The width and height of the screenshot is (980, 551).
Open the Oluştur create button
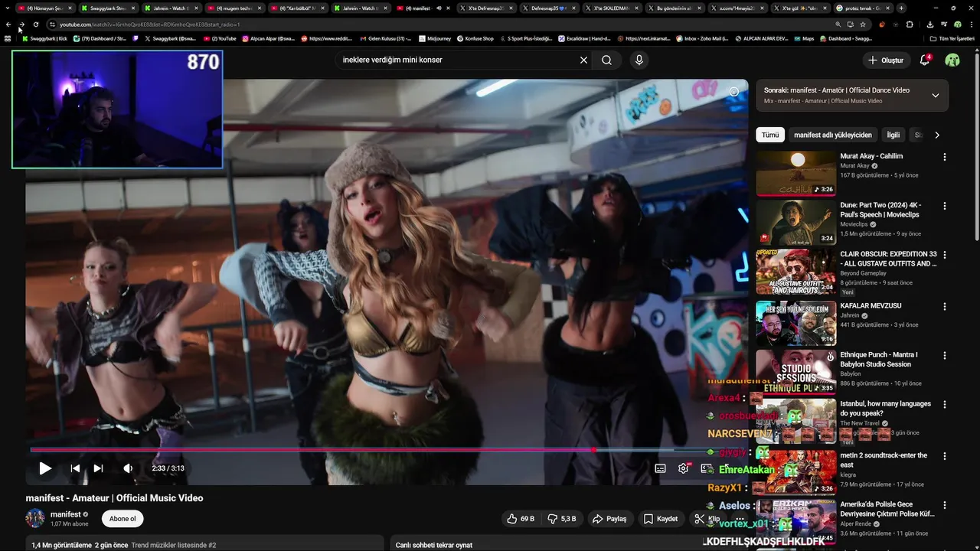pyautogui.click(x=887, y=60)
